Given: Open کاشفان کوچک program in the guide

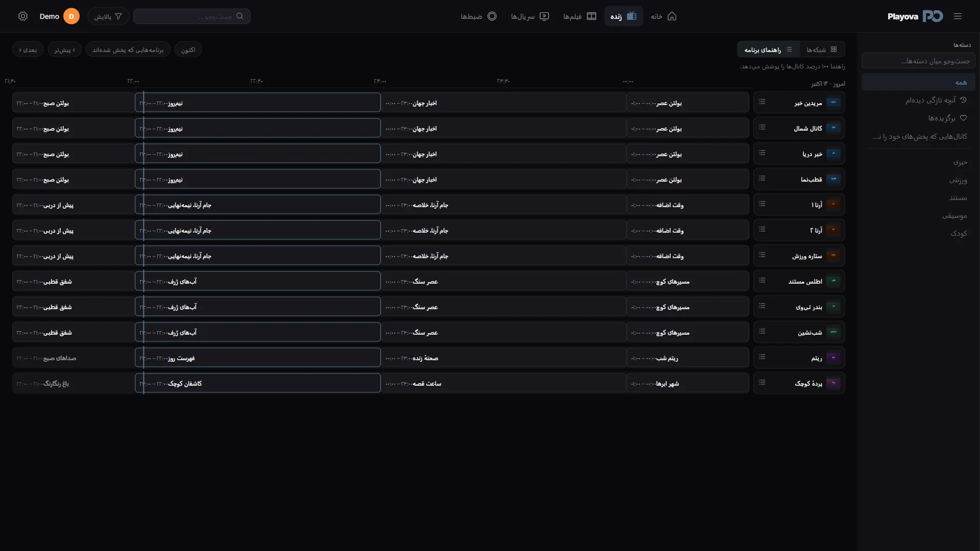Looking at the screenshot, I should pyautogui.click(x=258, y=383).
